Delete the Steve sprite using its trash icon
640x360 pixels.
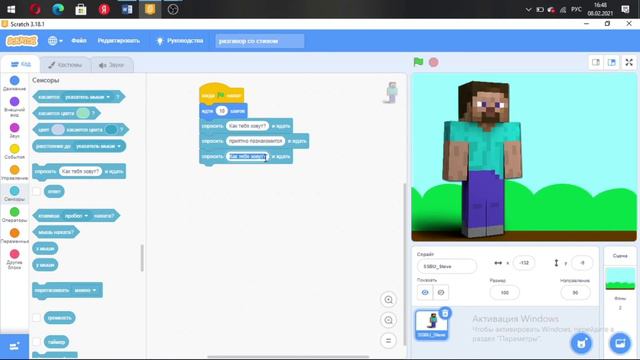click(x=445, y=313)
